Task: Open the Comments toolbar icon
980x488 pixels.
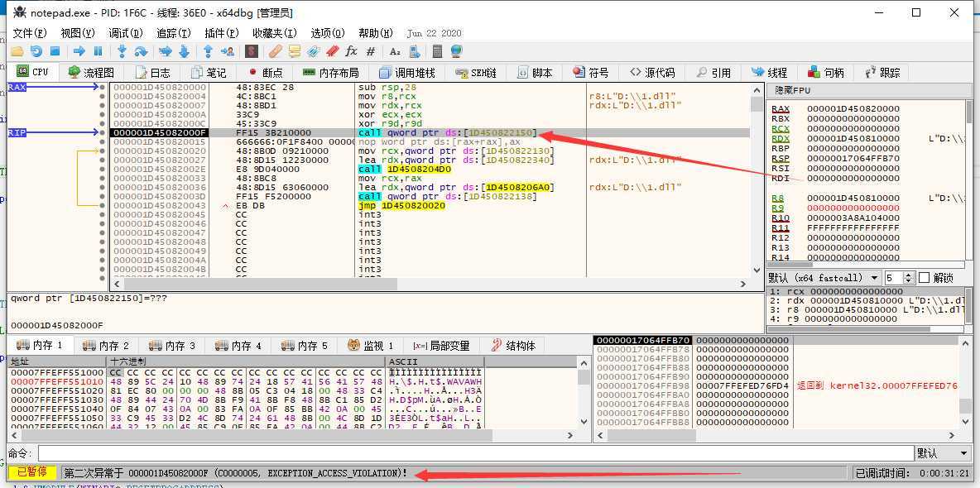Action: [295, 52]
